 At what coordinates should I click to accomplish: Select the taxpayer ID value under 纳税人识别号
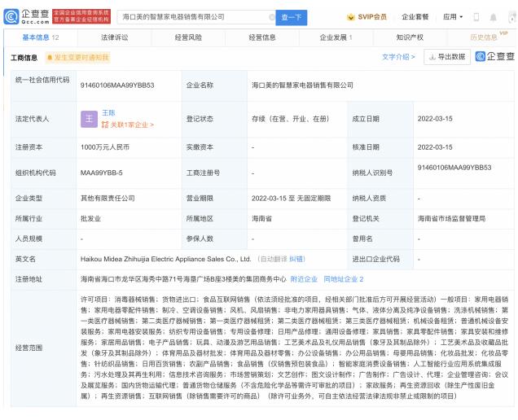[x=454, y=168]
